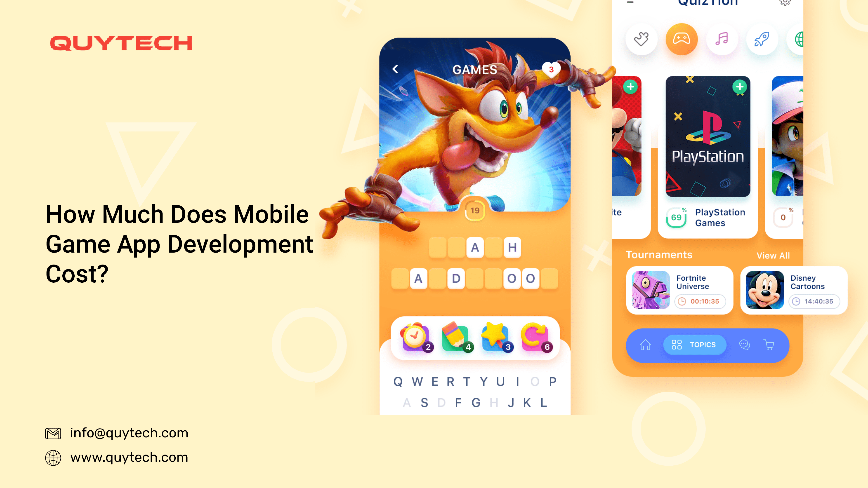Image resolution: width=868 pixels, height=488 pixels.
Task: Select the rocket/launch icon
Action: coord(760,39)
